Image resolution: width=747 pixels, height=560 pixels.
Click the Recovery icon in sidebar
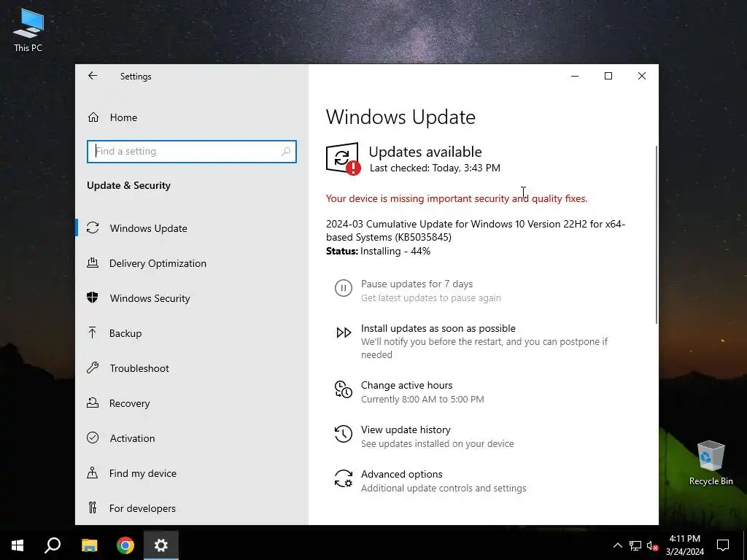pos(93,402)
